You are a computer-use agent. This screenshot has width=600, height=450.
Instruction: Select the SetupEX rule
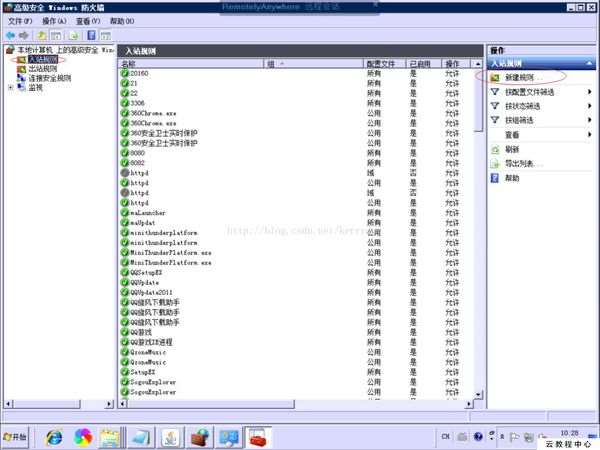[x=143, y=372]
